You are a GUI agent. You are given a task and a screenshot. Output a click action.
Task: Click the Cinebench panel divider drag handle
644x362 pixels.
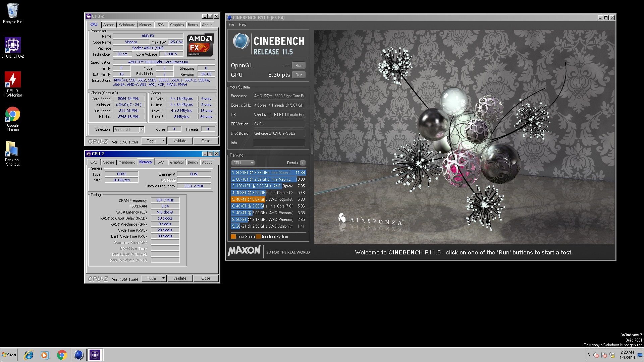click(312, 143)
